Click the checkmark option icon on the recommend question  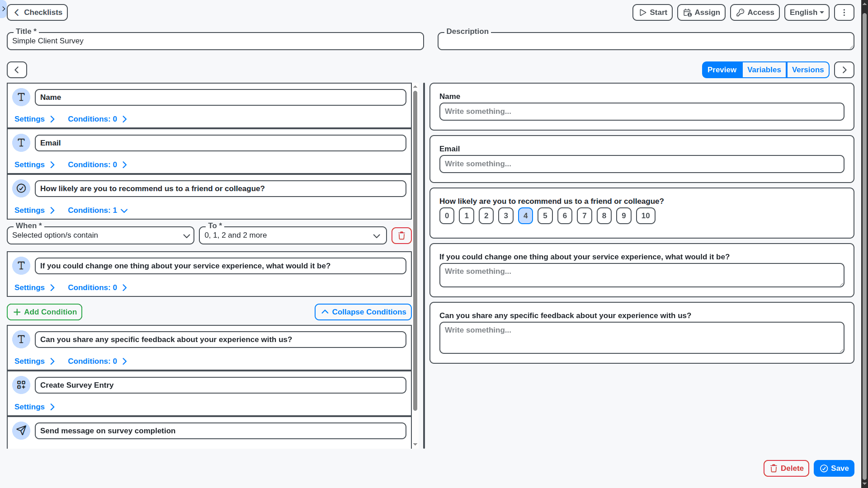(21, 188)
